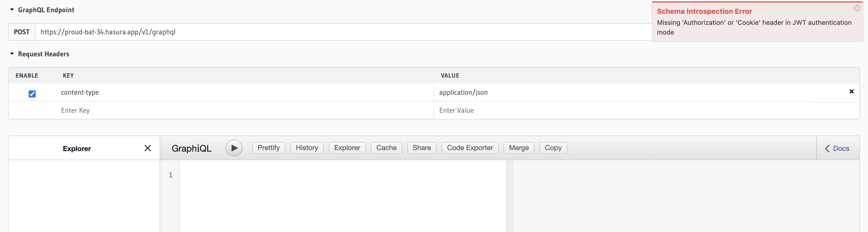The height and width of the screenshot is (232, 868).
Task: Copy the current query
Action: (553, 148)
